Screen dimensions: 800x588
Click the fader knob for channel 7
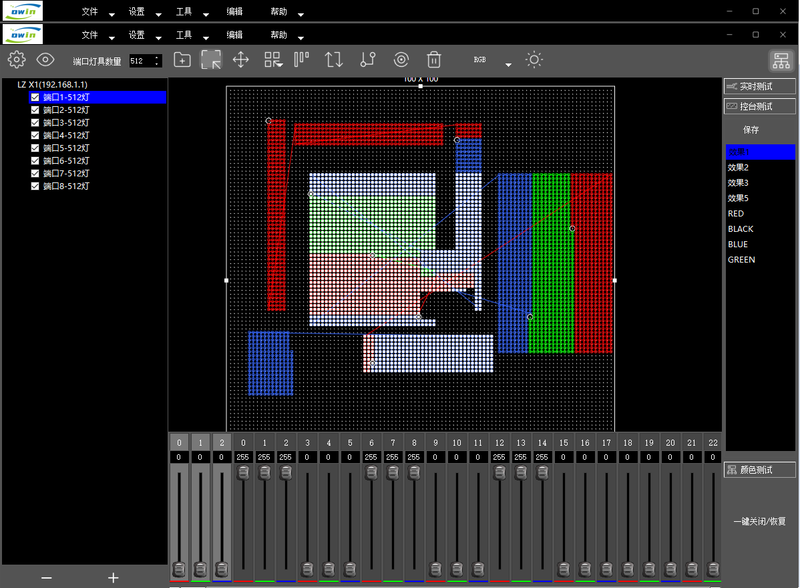(x=393, y=473)
